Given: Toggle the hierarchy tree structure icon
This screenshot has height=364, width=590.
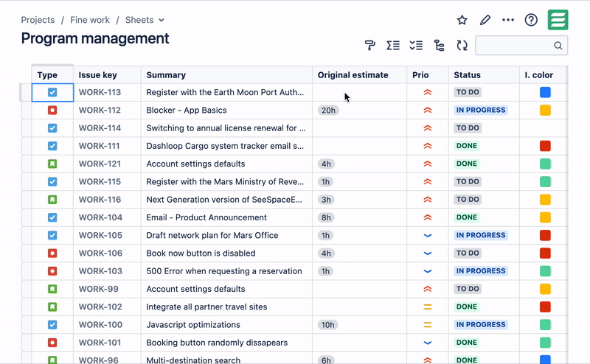Looking at the screenshot, I should (439, 46).
